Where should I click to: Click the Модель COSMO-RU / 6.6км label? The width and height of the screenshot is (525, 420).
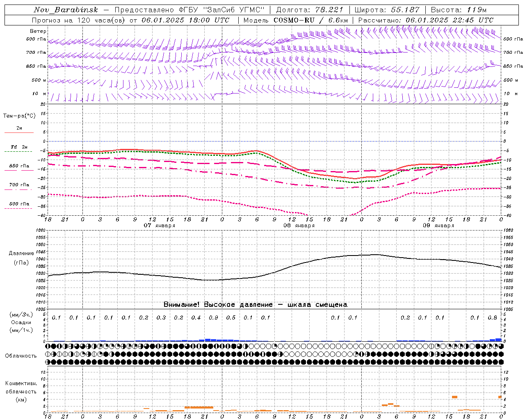tap(296, 20)
